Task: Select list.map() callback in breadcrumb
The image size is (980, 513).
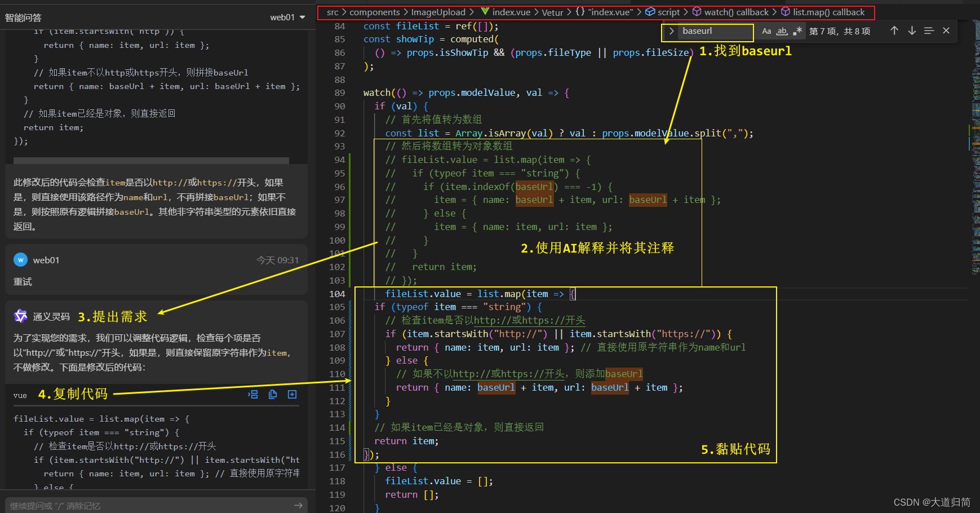Action: pyautogui.click(x=828, y=12)
